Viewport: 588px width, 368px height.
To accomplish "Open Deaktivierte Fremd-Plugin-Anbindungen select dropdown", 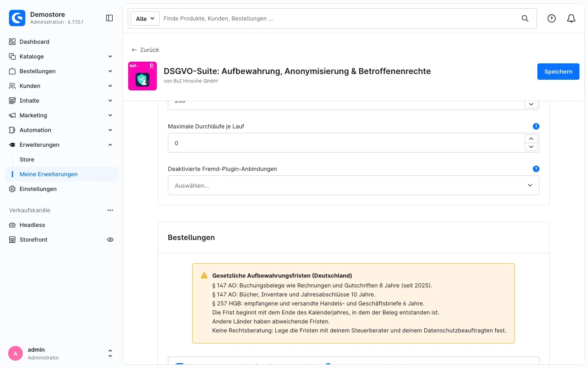I will pyautogui.click(x=354, y=185).
